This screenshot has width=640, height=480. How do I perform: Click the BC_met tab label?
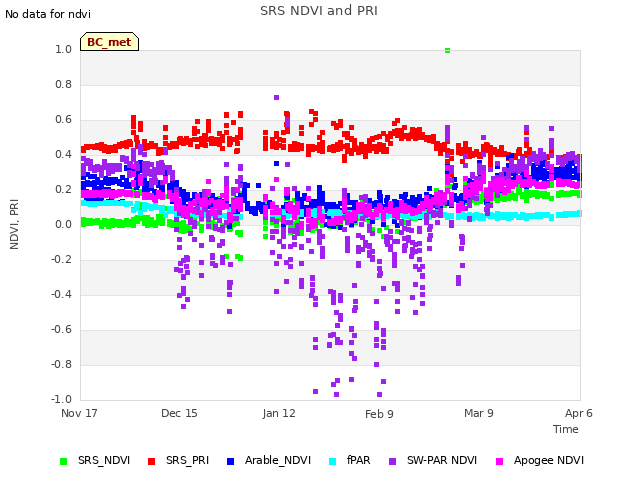[109, 42]
